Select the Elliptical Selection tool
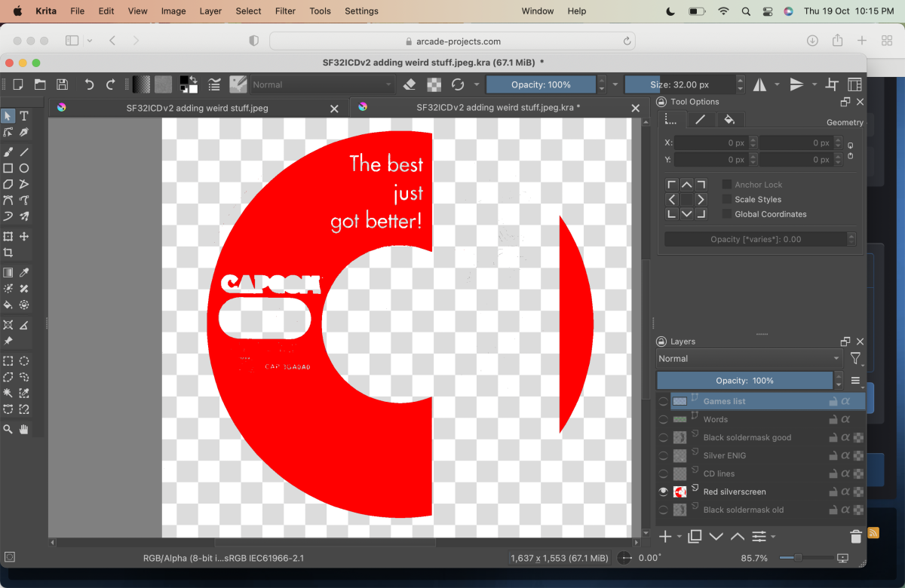This screenshot has width=905, height=588. click(x=24, y=361)
